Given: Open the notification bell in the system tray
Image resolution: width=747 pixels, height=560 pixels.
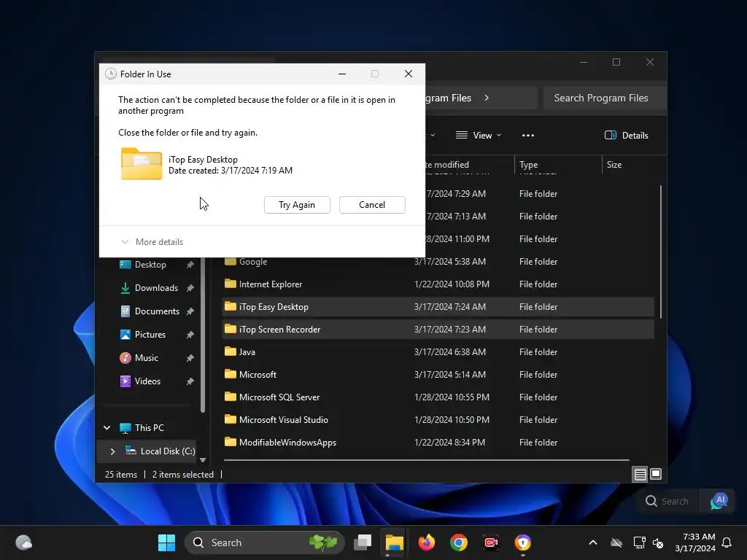Looking at the screenshot, I should (x=727, y=542).
